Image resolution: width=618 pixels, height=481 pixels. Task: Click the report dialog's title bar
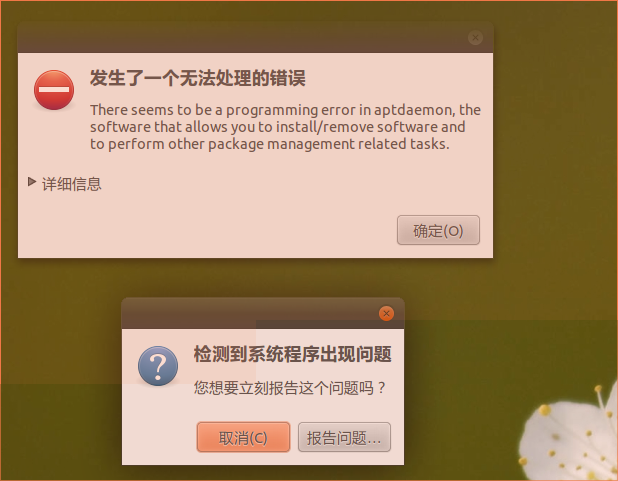click(x=248, y=314)
